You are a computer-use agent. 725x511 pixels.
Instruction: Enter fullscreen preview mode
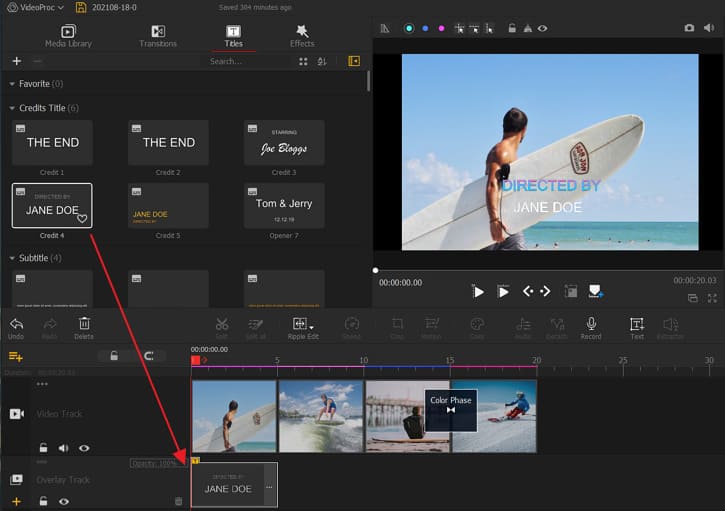coord(712,298)
